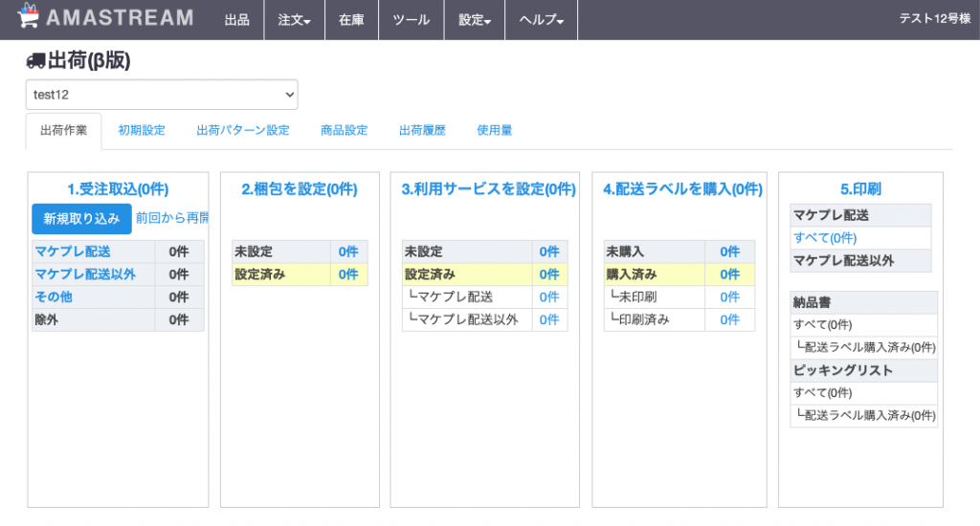Open the test12 account selector
This screenshot has height=526, width=980.
pyautogui.click(x=162, y=95)
